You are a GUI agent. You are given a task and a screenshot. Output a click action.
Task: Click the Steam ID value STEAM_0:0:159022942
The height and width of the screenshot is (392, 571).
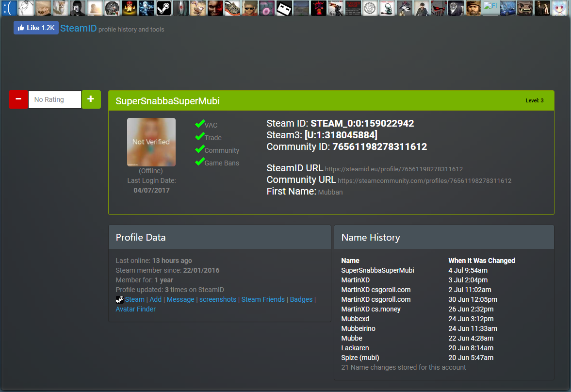362,123
